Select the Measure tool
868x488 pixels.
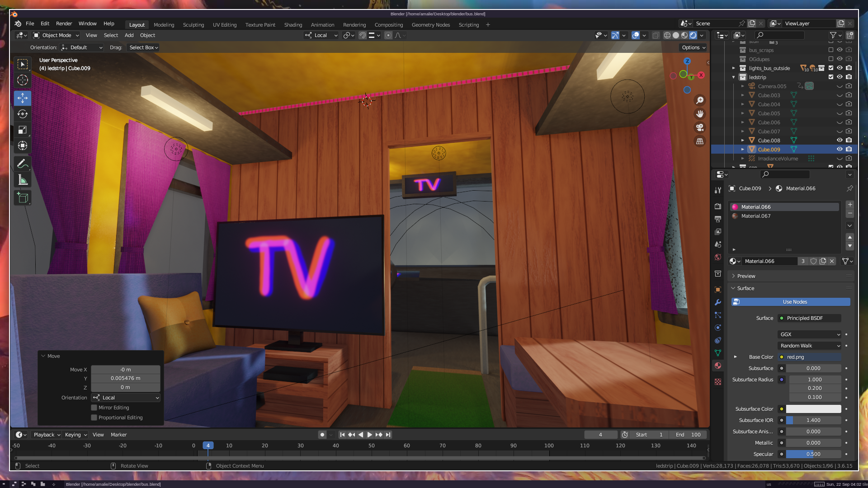[23, 180]
